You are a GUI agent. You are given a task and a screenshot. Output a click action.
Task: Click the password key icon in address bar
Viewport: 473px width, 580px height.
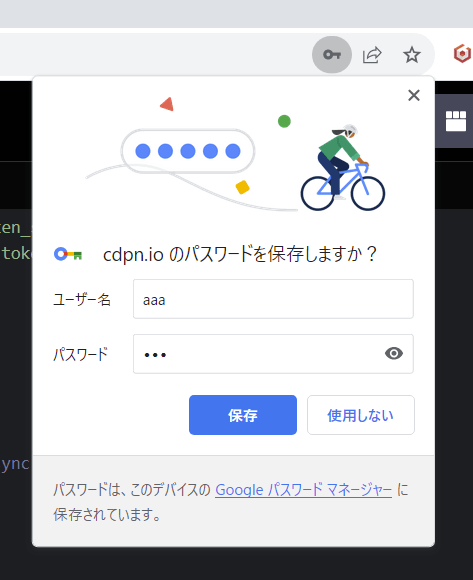tap(332, 55)
